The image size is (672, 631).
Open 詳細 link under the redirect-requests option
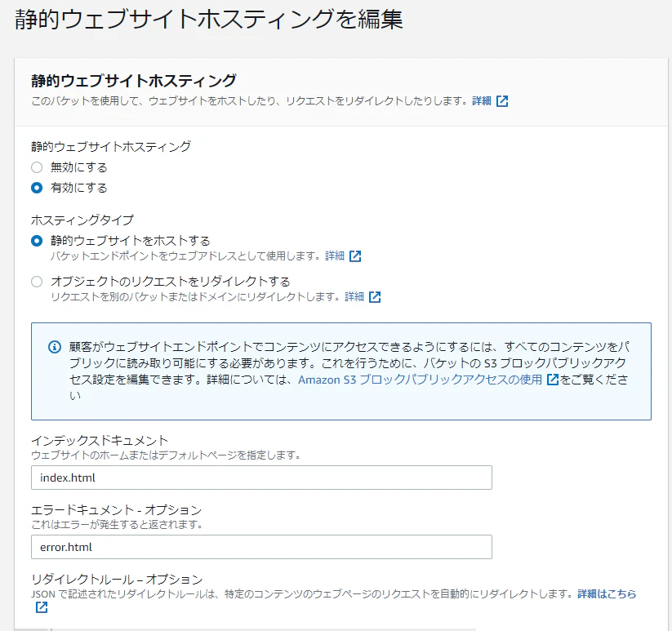[x=354, y=297]
